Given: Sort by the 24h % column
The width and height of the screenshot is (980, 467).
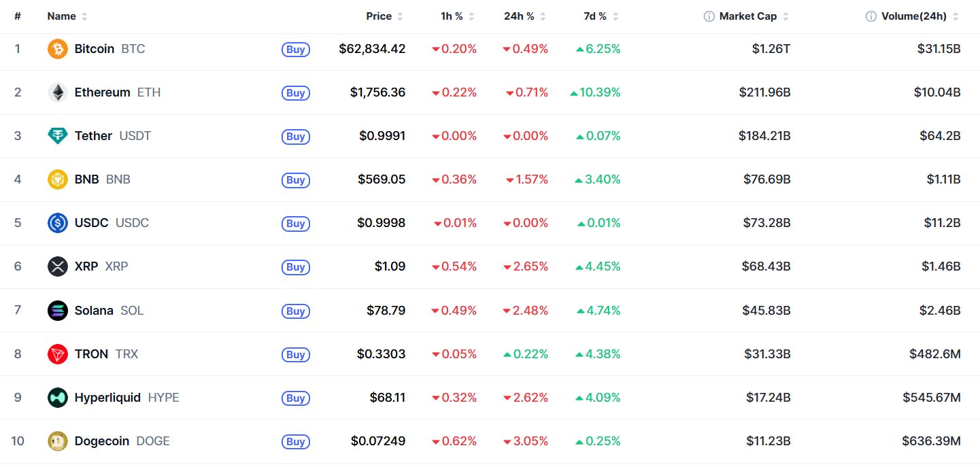Looking at the screenshot, I should point(524,16).
